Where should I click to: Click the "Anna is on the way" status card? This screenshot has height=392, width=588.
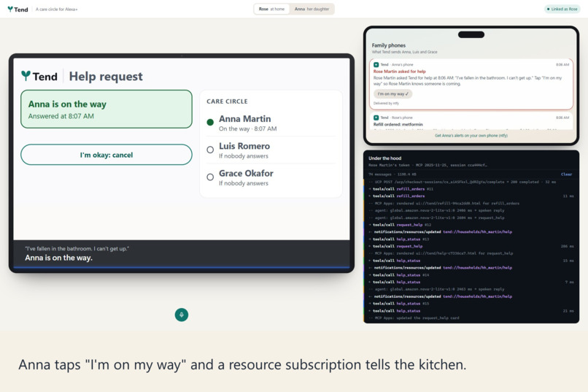(107, 109)
